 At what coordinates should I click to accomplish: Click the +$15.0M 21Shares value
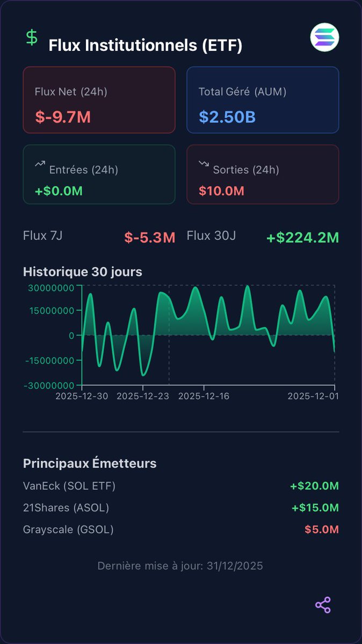315,508
